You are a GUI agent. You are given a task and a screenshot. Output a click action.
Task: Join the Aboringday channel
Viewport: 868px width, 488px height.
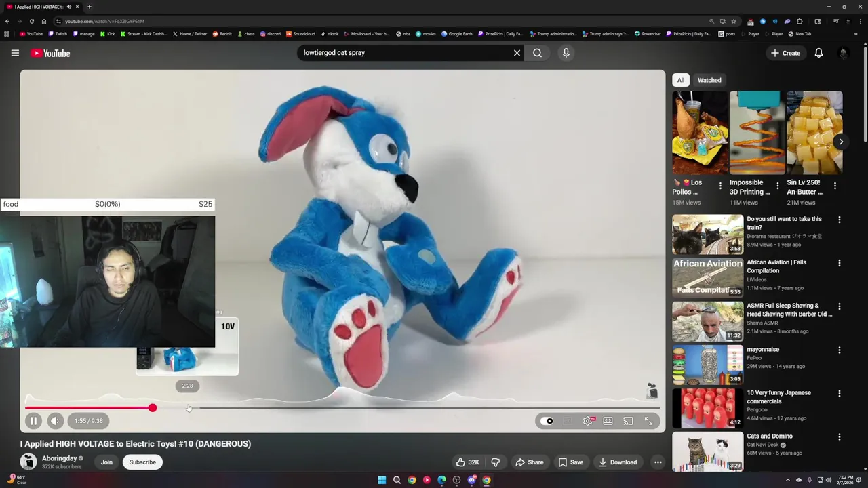[106, 462]
